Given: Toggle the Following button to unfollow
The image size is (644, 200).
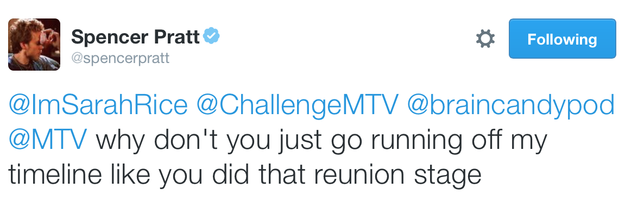Looking at the screenshot, I should coord(562,39).
